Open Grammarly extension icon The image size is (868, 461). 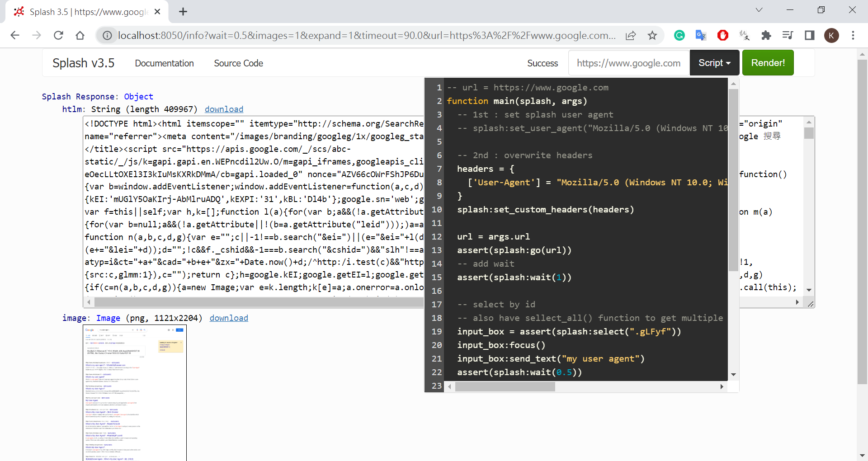click(679, 35)
